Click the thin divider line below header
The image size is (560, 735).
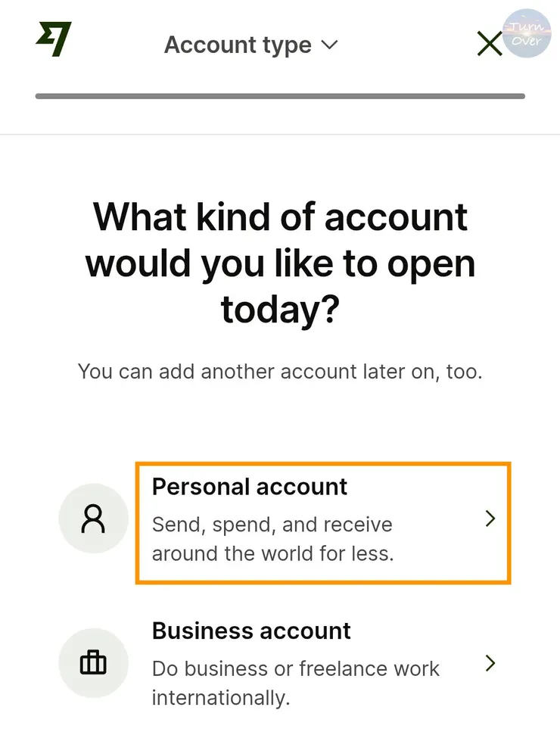coord(280,135)
